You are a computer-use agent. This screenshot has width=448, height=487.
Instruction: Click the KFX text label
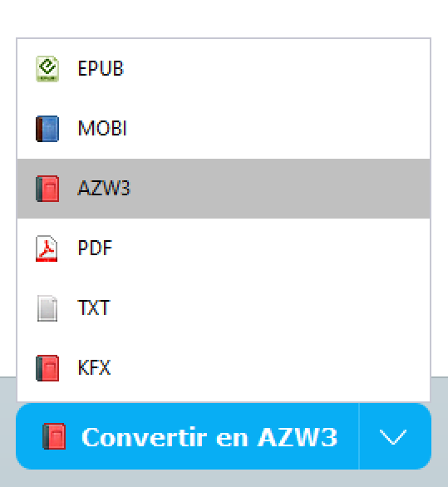coord(94,367)
